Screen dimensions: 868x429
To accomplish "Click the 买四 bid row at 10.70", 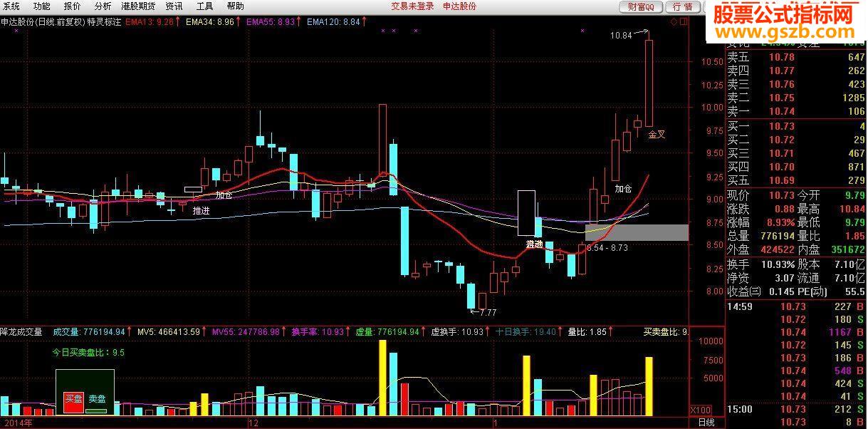I will [796, 167].
